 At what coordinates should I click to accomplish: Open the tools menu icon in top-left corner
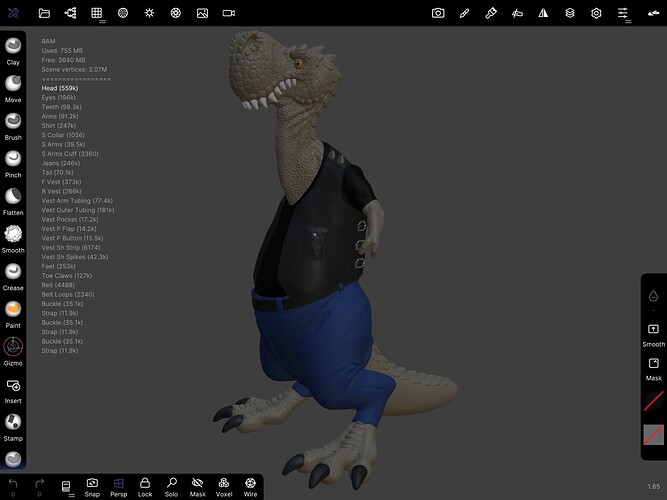pyautogui.click(x=13, y=13)
